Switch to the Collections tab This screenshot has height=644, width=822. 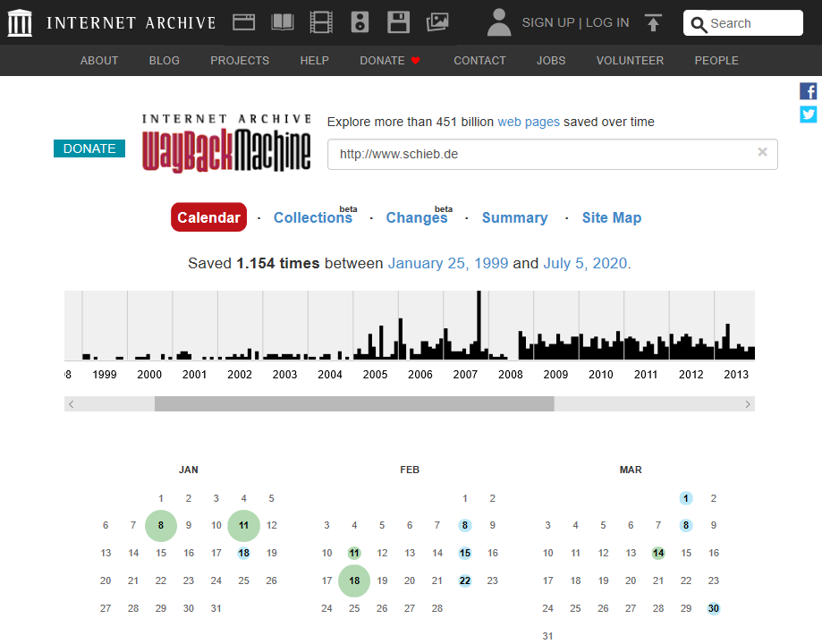pos(313,217)
